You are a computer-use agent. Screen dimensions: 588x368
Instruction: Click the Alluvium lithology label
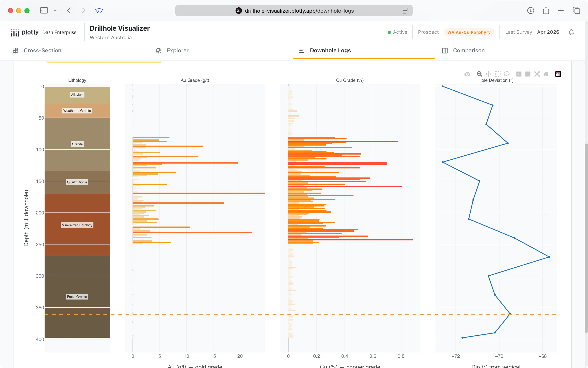(x=77, y=95)
